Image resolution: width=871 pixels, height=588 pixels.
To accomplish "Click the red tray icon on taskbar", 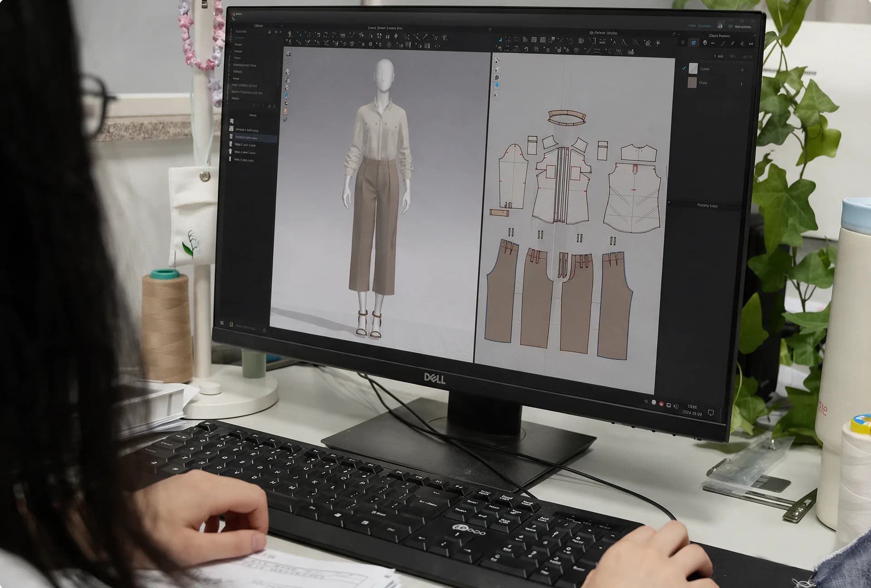I will pyautogui.click(x=661, y=404).
